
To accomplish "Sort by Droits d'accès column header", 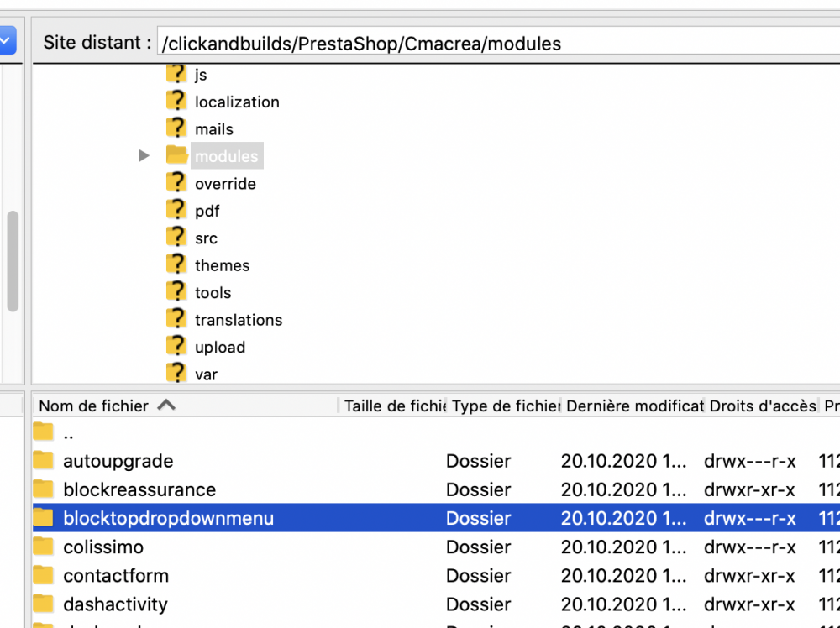I will point(761,406).
